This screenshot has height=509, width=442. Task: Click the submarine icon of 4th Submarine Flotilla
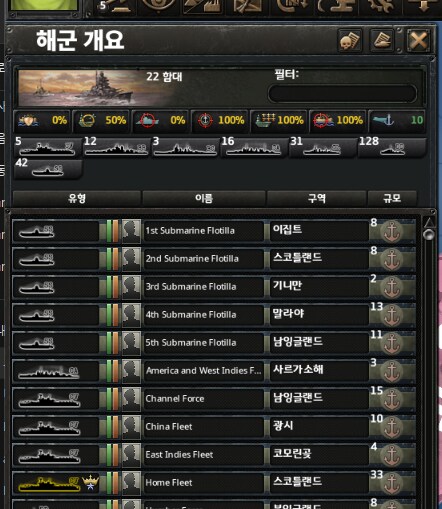point(37,315)
